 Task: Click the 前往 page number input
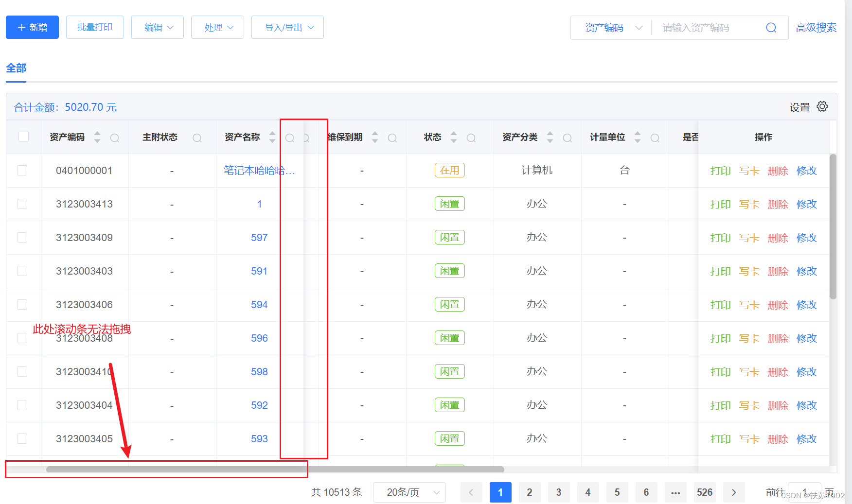tap(804, 492)
